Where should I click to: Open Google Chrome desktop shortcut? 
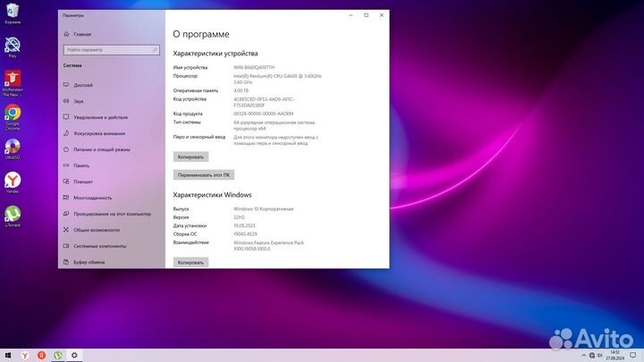13,117
